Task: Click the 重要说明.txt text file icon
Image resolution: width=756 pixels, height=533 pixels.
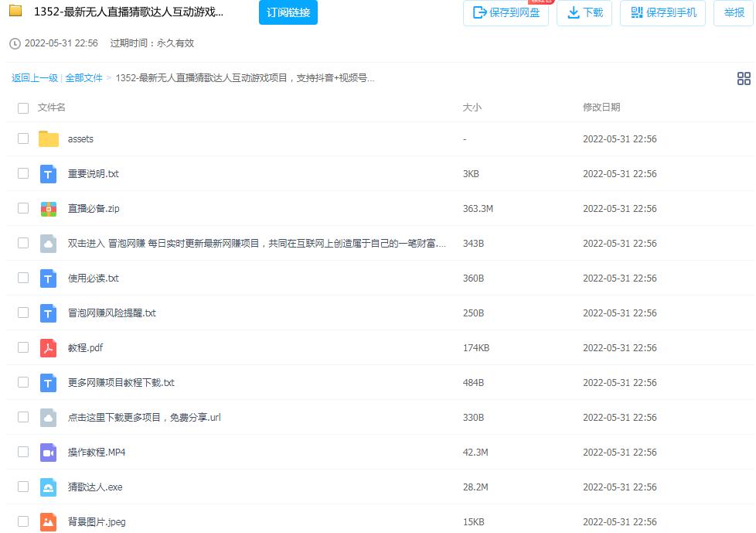Action: [x=49, y=174]
